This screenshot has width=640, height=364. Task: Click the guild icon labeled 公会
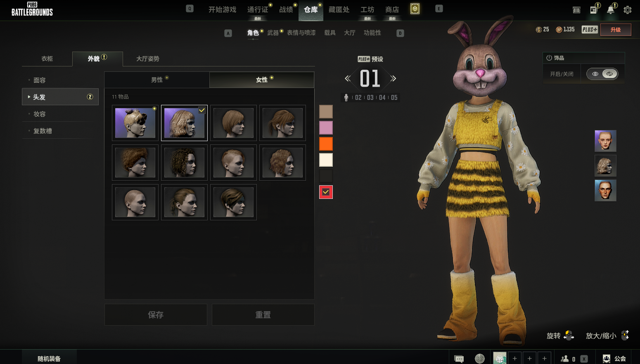pyautogui.click(x=614, y=359)
